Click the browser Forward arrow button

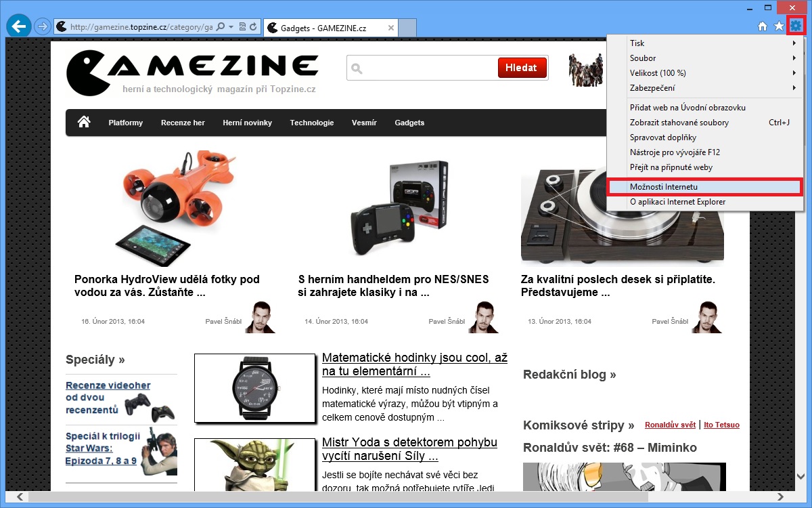42,27
